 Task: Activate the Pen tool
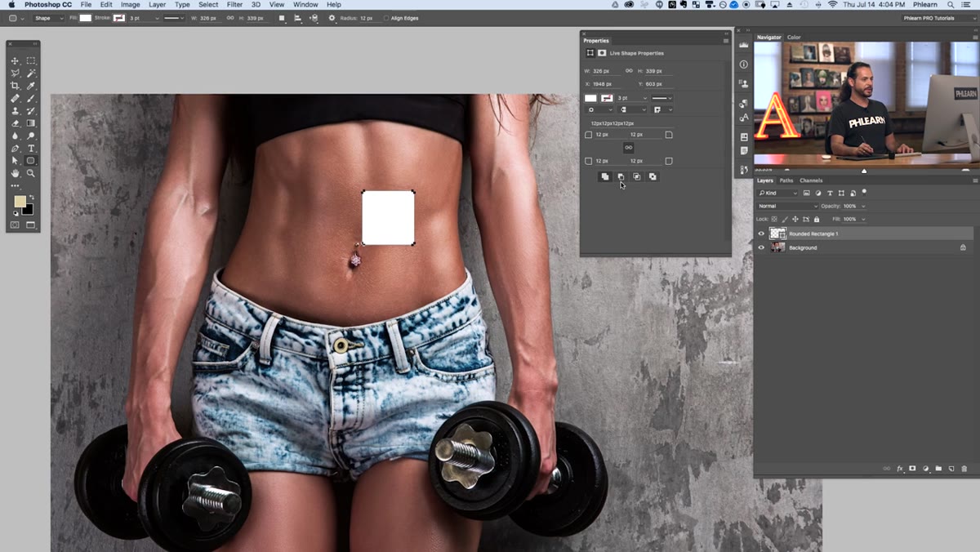(15, 149)
